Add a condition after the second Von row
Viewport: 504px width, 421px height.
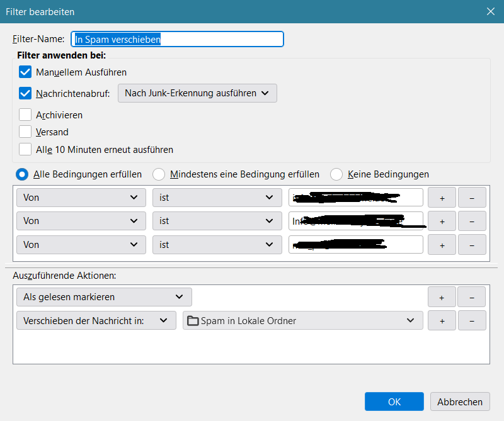tap(442, 221)
